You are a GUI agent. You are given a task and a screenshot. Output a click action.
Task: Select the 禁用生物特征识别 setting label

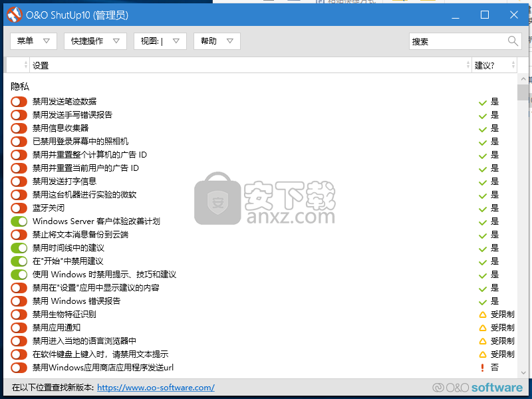coord(64,314)
